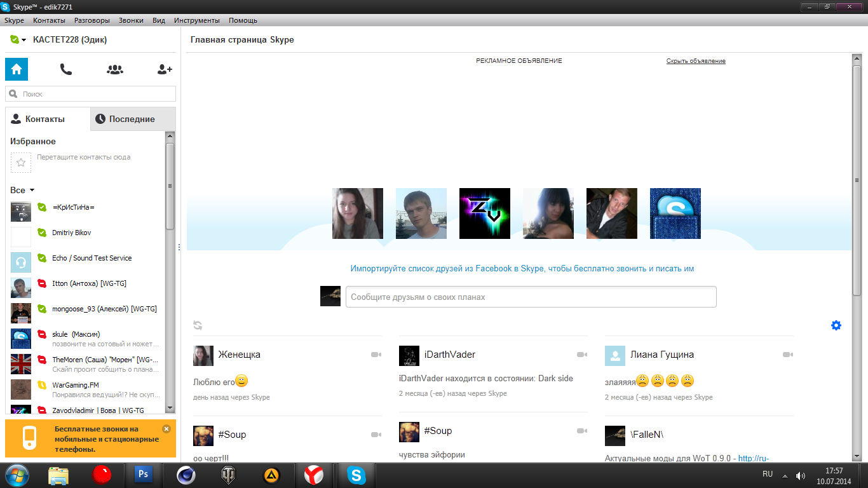
Task: Switch to the Последние tab
Action: pyautogui.click(x=133, y=119)
